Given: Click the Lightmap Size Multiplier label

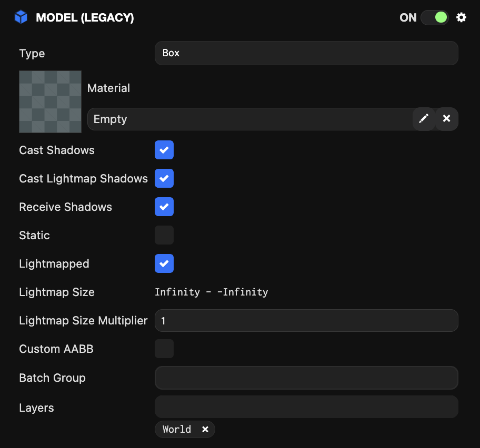Looking at the screenshot, I should click(x=83, y=321).
